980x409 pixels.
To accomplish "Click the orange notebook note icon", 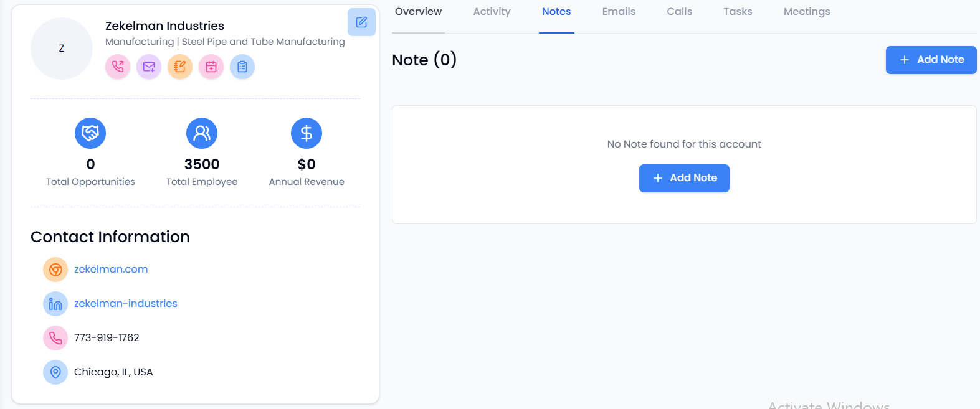I will point(180,67).
